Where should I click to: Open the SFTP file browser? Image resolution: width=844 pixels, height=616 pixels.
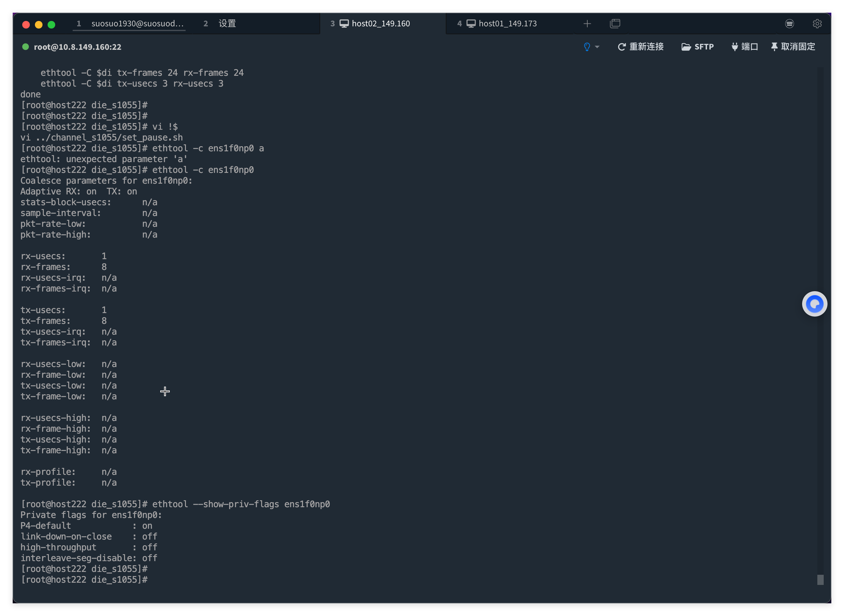point(697,47)
